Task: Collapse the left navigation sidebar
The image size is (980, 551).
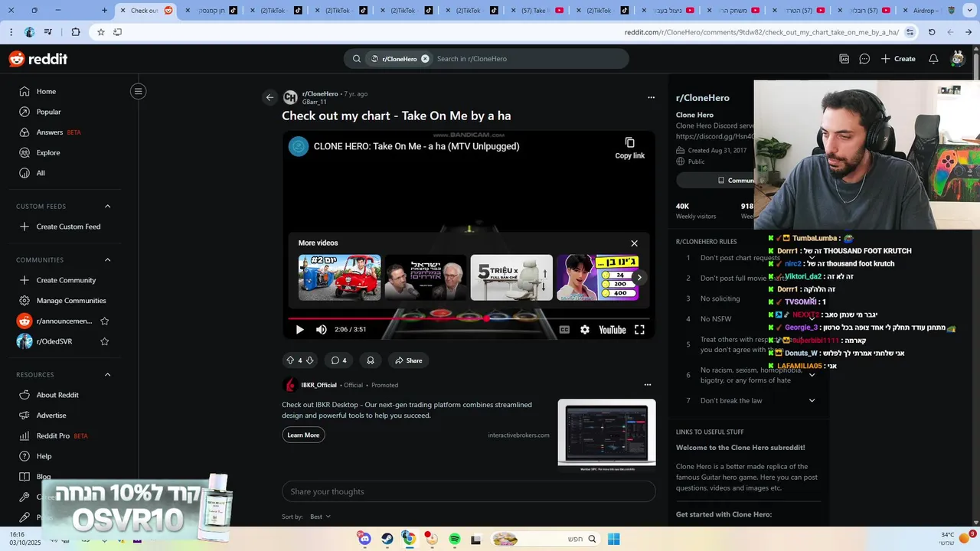Action: (x=138, y=92)
